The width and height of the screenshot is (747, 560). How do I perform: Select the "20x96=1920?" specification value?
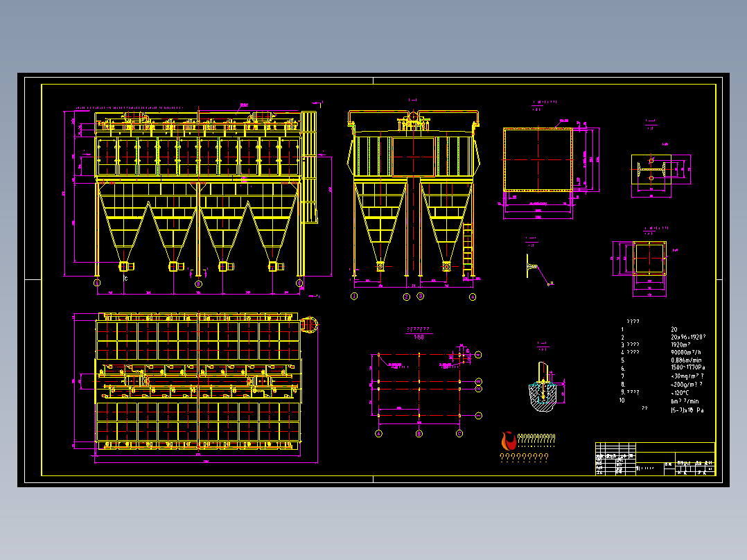pyautogui.click(x=688, y=337)
